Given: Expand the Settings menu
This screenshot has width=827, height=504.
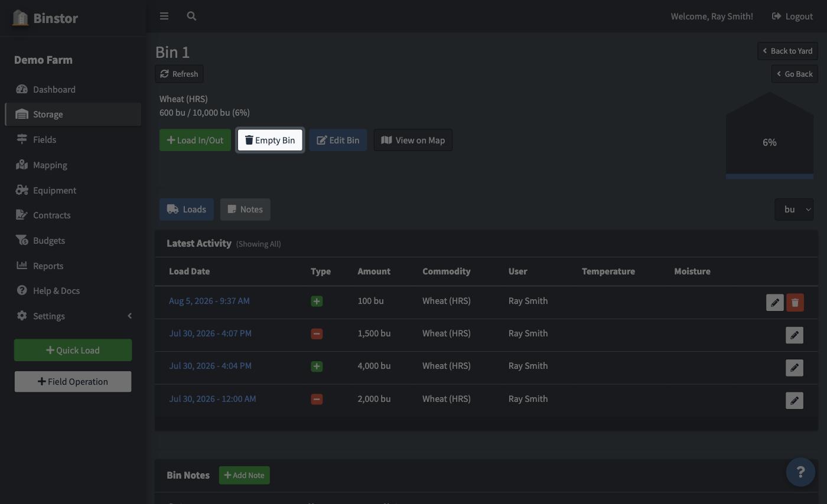Looking at the screenshot, I should pyautogui.click(x=73, y=316).
